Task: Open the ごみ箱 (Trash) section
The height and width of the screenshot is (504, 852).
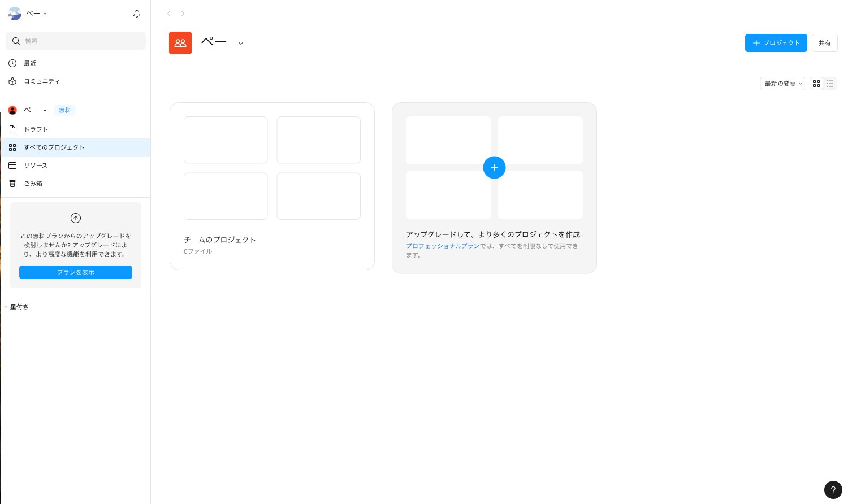Action: click(33, 183)
